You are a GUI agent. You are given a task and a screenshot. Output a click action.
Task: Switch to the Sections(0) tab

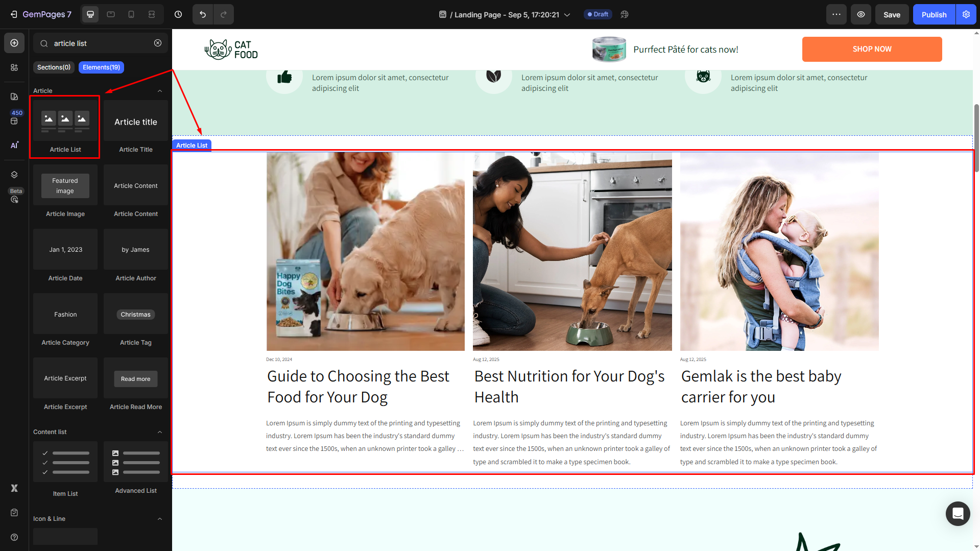pyautogui.click(x=54, y=67)
